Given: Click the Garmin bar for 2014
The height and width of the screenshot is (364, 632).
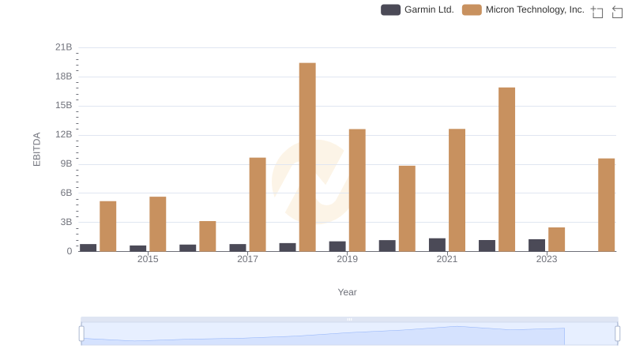Looking at the screenshot, I should tap(88, 248).
